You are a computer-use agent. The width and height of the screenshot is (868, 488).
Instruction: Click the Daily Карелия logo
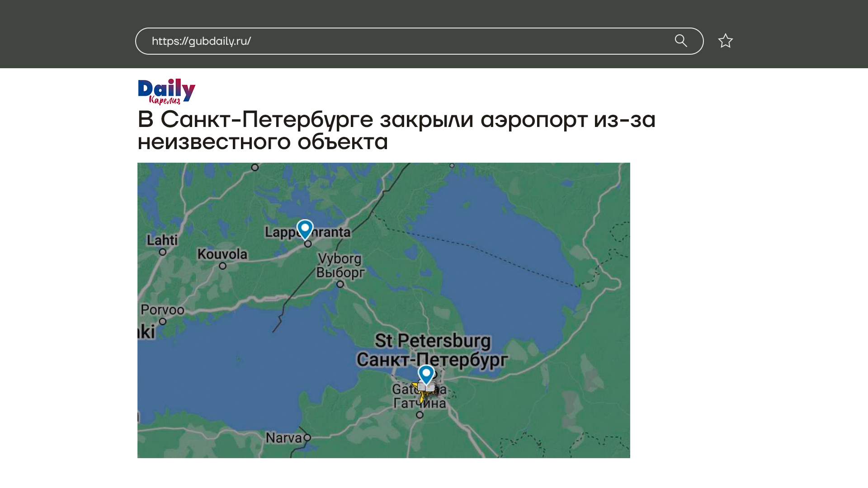tap(166, 91)
